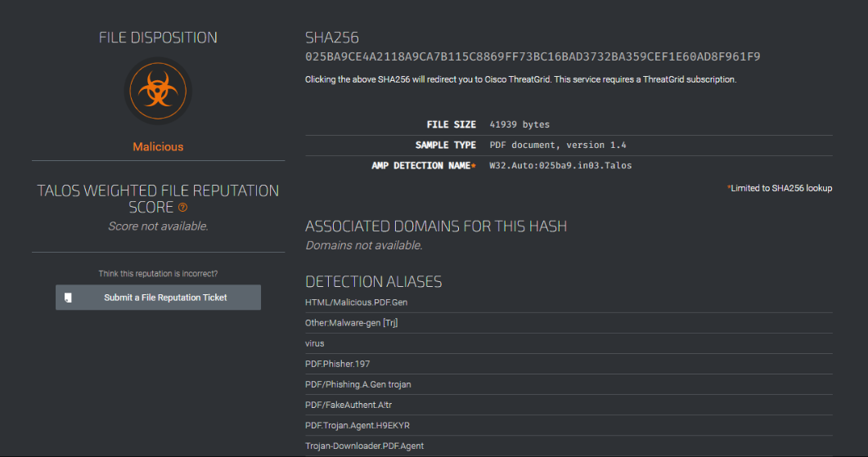
Task: Click the Associated Domains for this Hash heading
Action: pos(436,226)
